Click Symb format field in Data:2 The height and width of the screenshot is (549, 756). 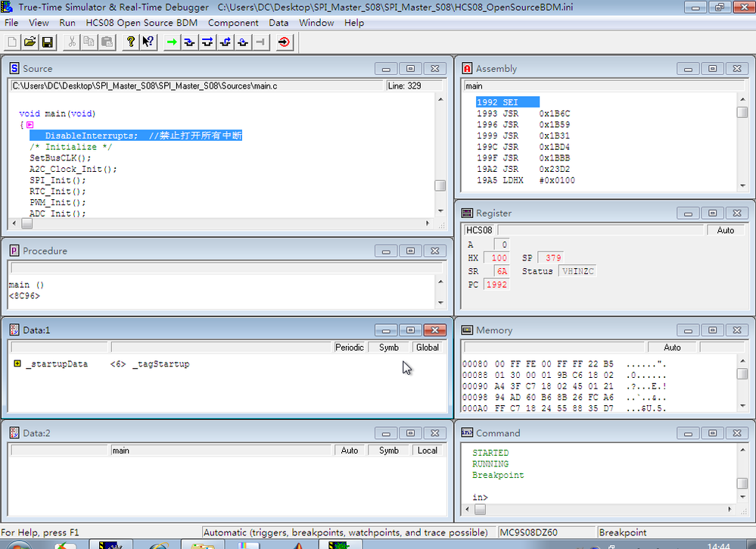[x=389, y=450]
